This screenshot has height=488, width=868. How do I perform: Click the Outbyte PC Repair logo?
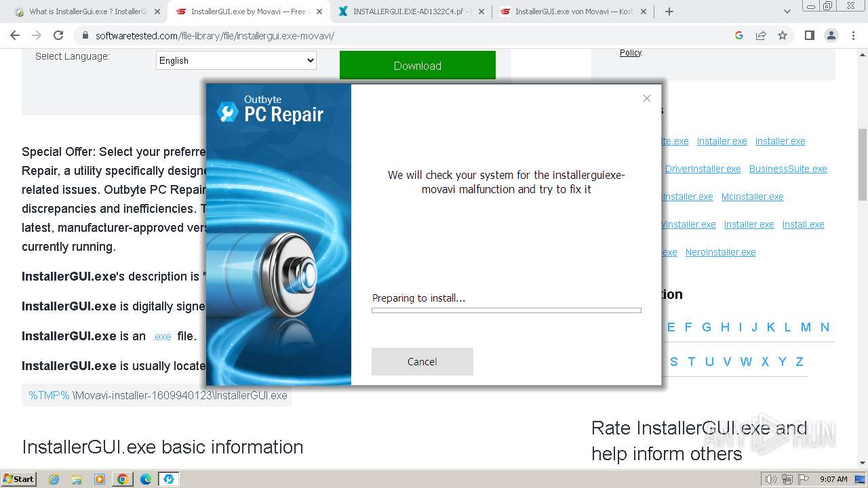tap(271, 110)
